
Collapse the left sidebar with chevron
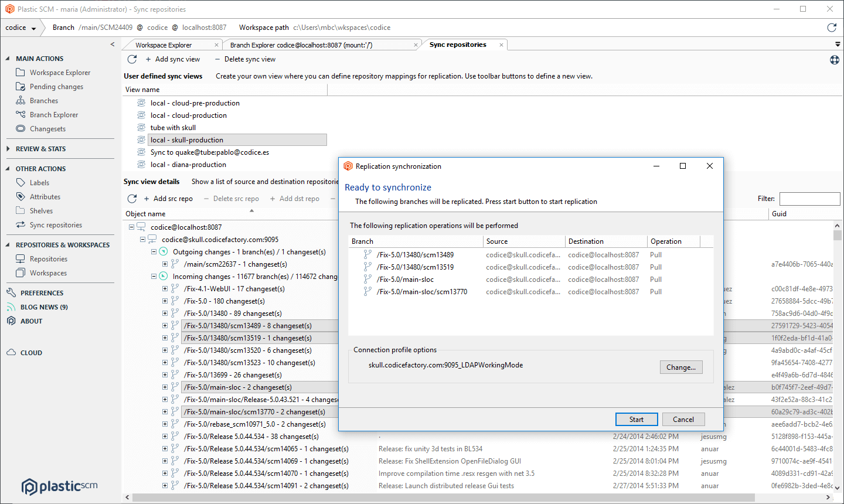click(113, 45)
